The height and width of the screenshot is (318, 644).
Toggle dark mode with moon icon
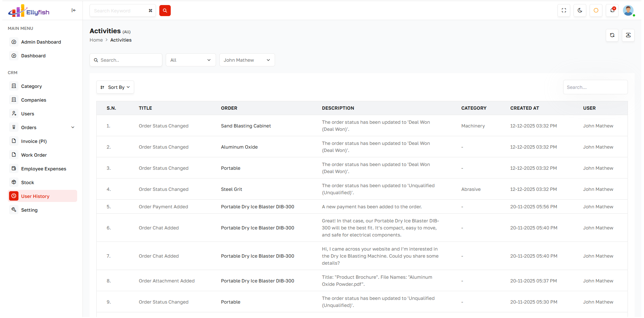click(x=580, y=10)
